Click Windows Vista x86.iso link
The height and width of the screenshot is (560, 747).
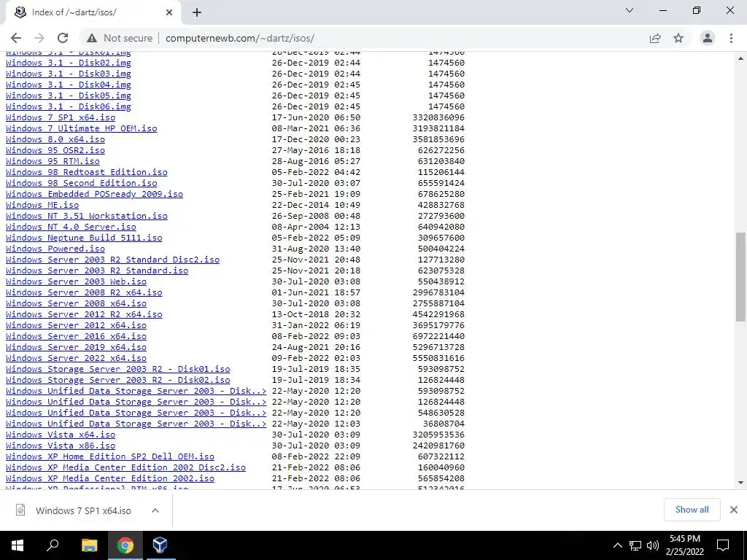point(61,446)
